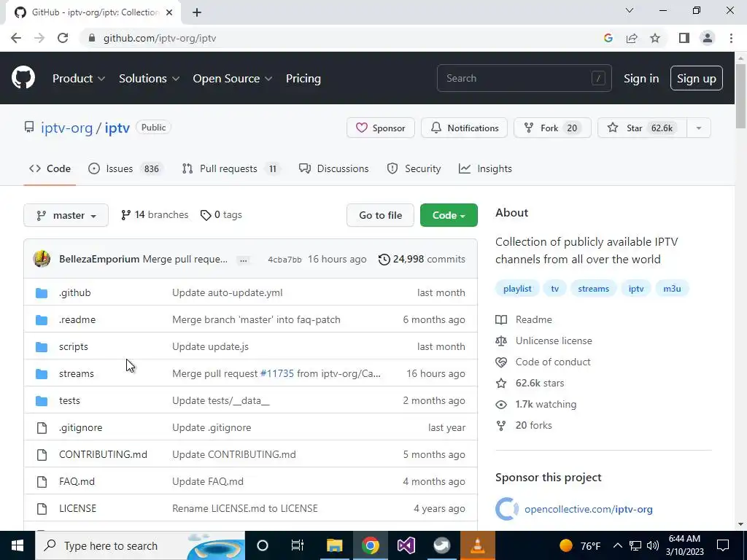Switch to Issues tab
Image resolution: width=747 pixels, height=560 pixels.
pyautogui.click(x=125, y=168)
